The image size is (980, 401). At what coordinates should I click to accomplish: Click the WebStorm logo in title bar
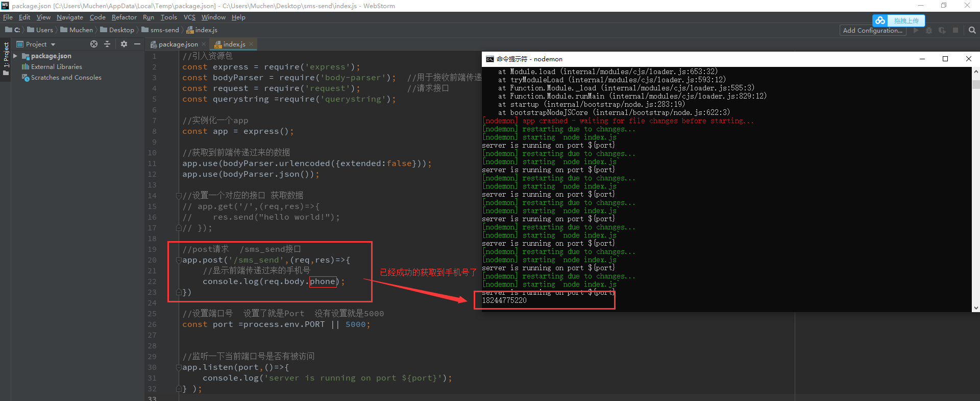tap(5, 6)
